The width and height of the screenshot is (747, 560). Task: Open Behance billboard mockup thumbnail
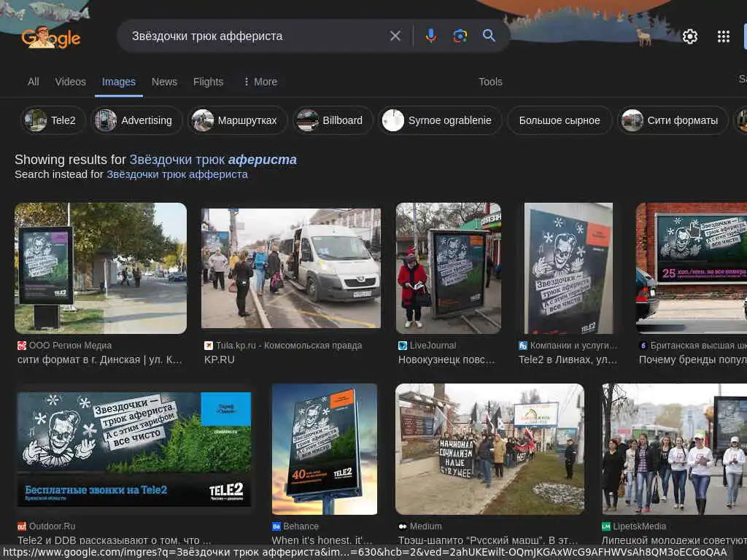tap(325, 449)
